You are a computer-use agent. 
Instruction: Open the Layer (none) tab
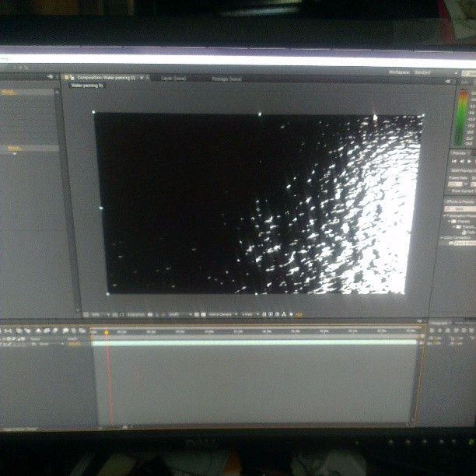click(173, 79)
